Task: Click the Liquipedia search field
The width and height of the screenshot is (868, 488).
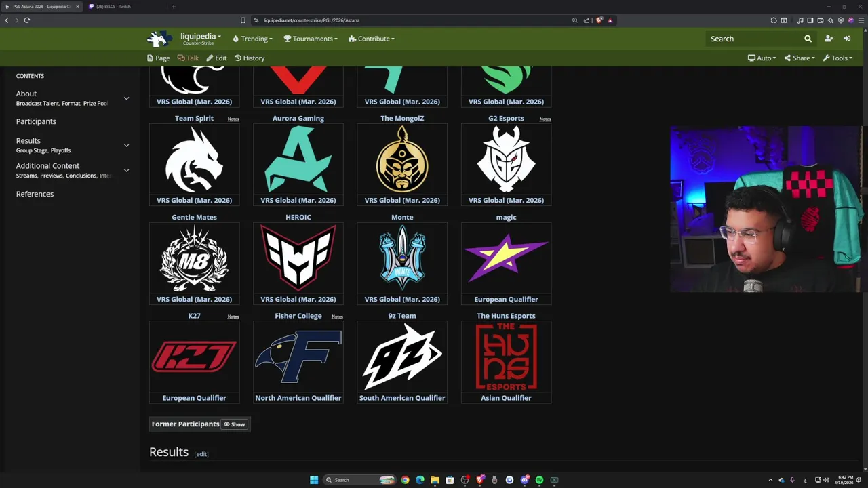Action: click(x=753, y=39)
